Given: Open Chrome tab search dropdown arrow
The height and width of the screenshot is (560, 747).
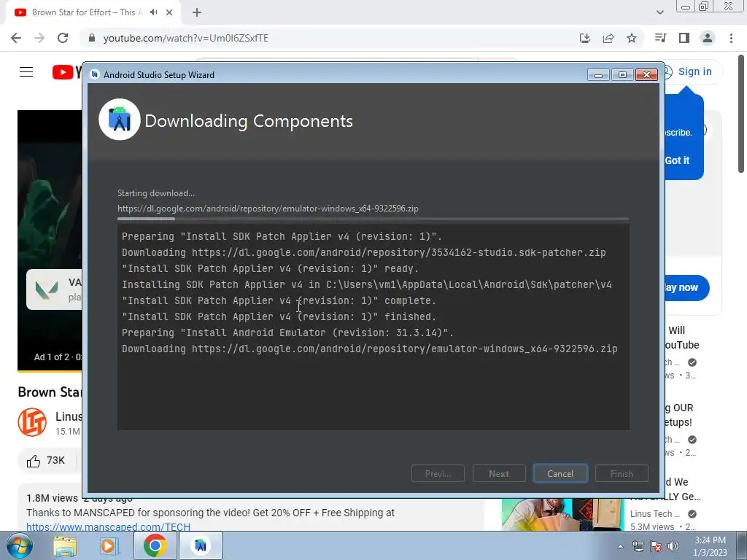Looking at the screenshot, I should 659,12.
